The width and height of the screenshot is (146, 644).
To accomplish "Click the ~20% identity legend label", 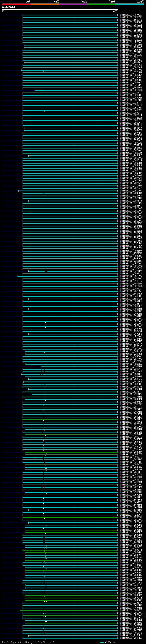I will click(x=28, y=2).
